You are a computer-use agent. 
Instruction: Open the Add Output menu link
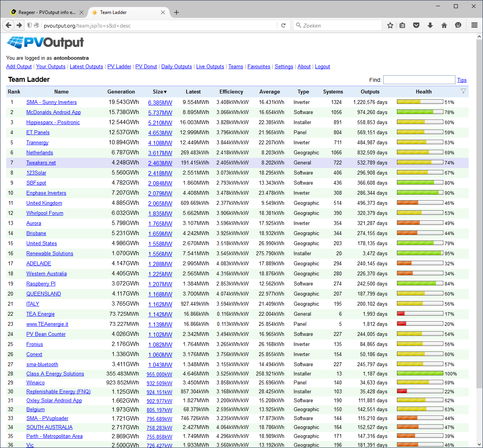19,67
